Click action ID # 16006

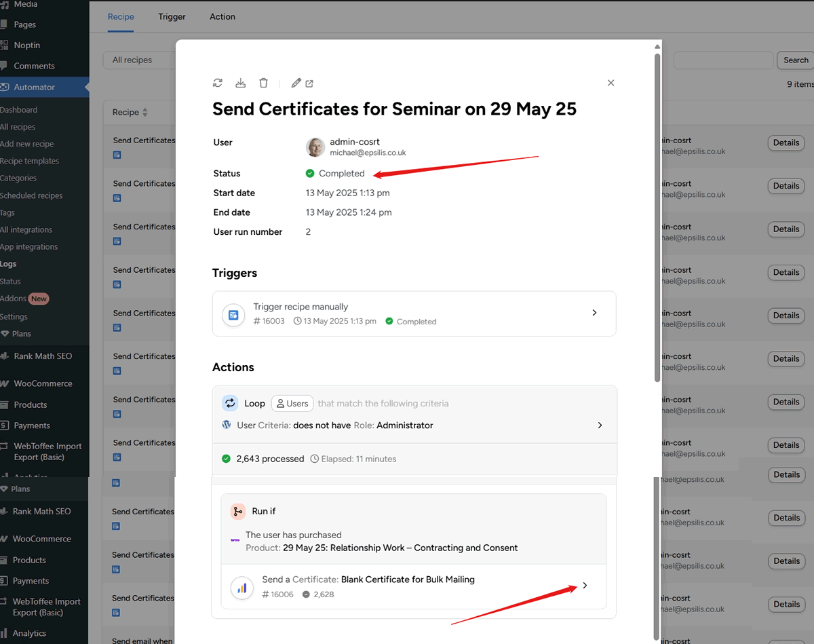[x=277, y=594]
